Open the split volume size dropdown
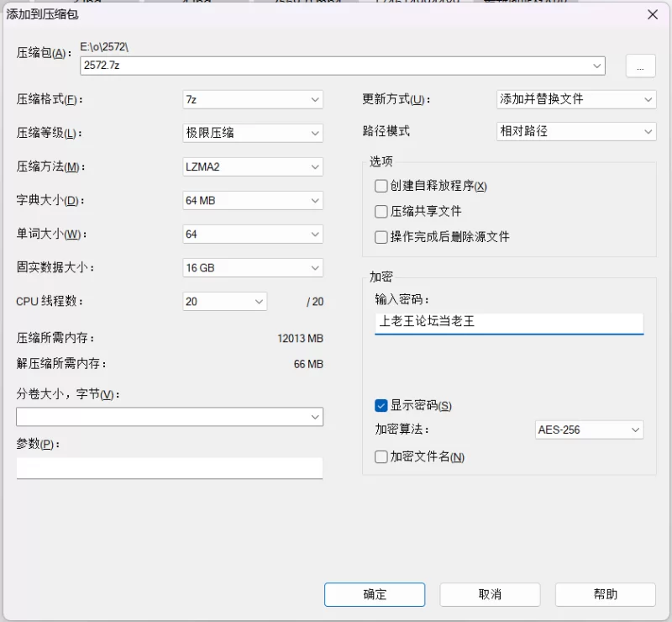The width and height of the screenshot is (672, 622). [170, 417]
